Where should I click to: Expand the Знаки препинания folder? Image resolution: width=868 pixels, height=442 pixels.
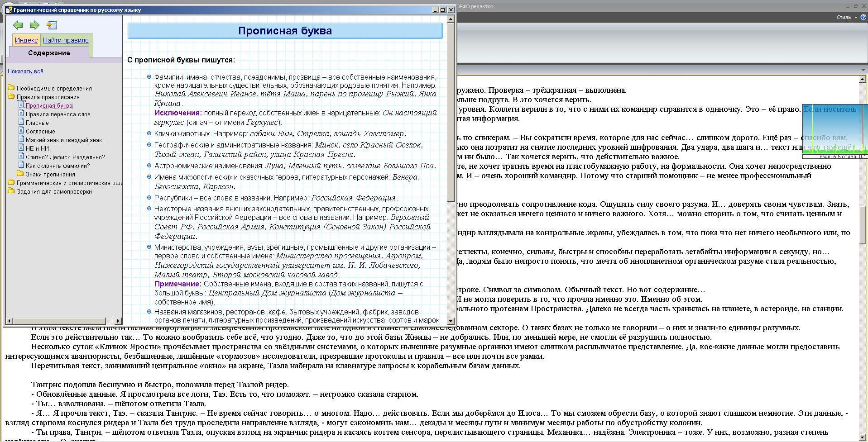(x=20, y=174)
